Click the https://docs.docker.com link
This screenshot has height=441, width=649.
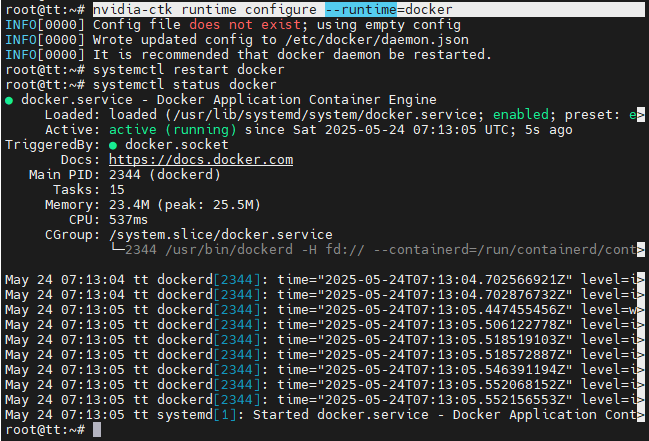(x=201, y=160)
